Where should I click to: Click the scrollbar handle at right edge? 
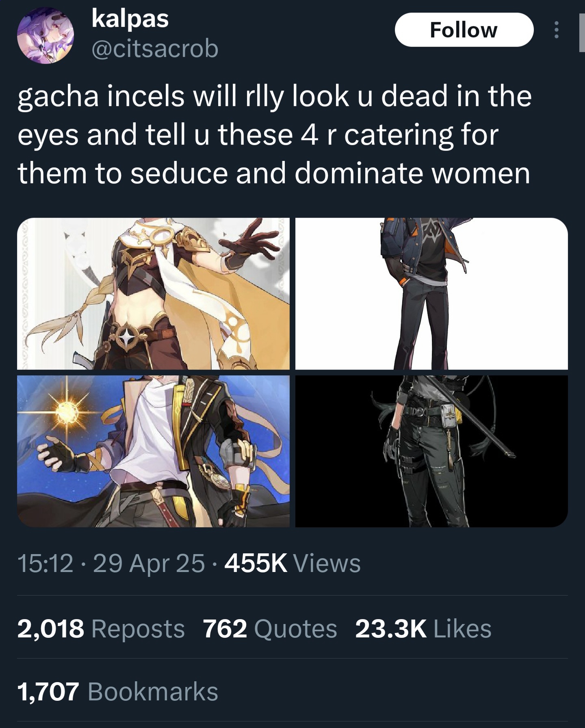coord(582,32)
